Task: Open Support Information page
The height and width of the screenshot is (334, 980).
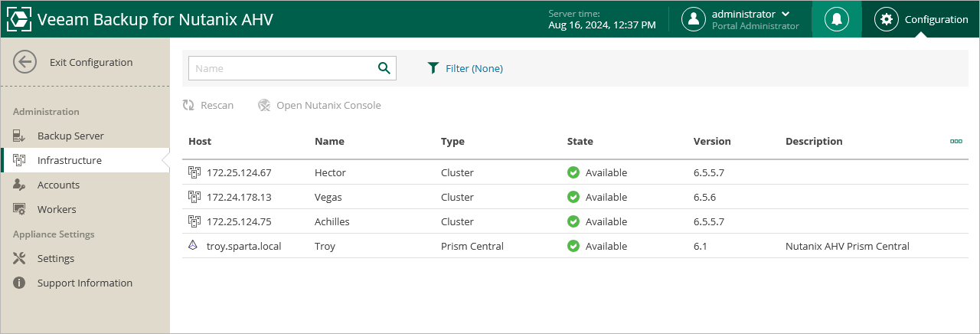Action: coord(84,283)
